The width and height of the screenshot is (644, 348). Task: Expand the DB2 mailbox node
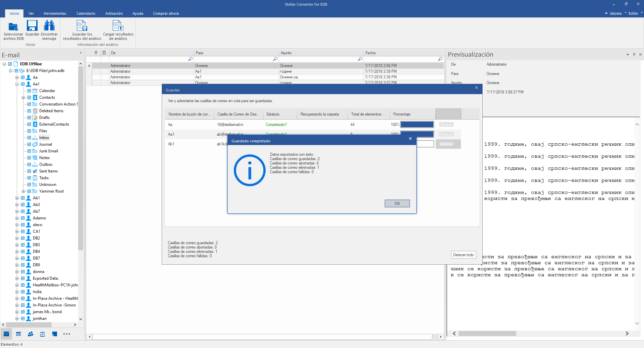(17, 238)
